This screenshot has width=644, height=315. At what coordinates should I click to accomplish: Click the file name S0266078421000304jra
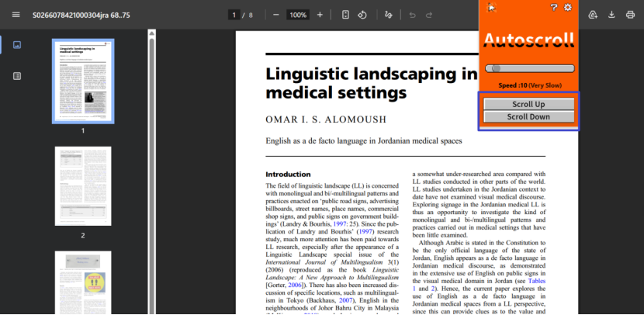[81, 16]
